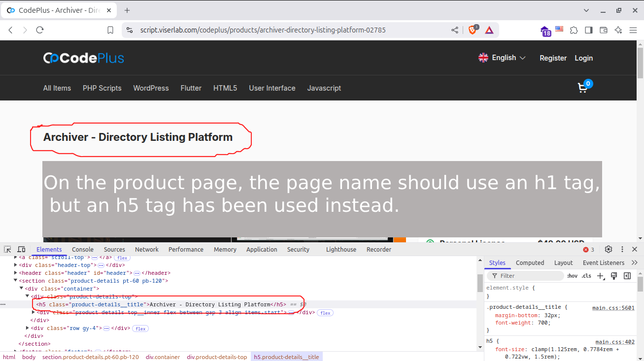644x361 pixels.
Task: Reload the page
Action: point(40,30)
